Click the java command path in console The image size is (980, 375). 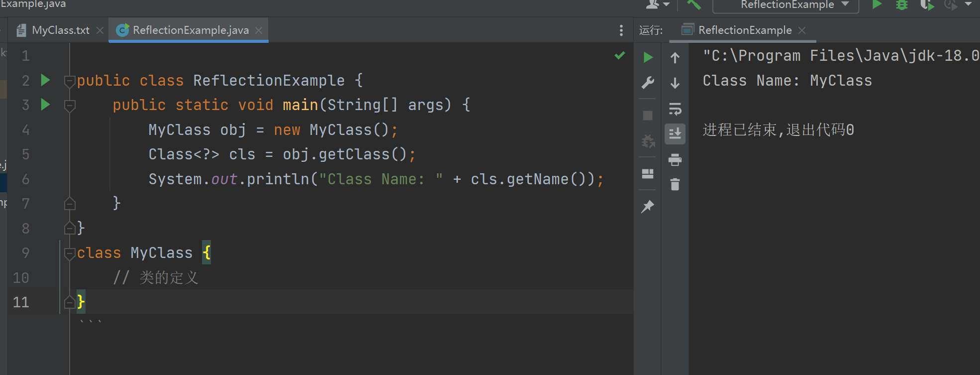[841, 56]
